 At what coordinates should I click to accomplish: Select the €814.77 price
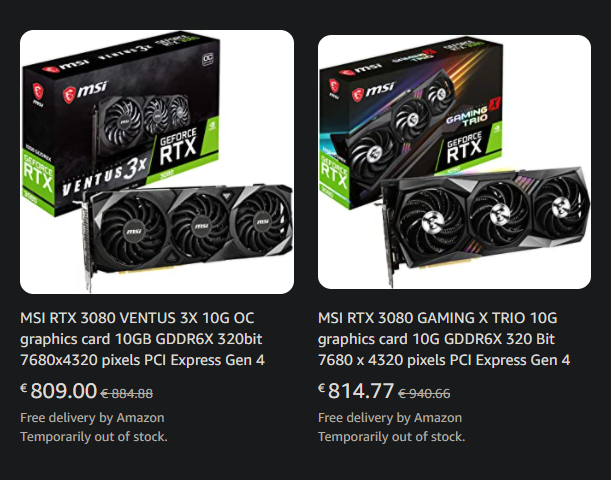356,390
